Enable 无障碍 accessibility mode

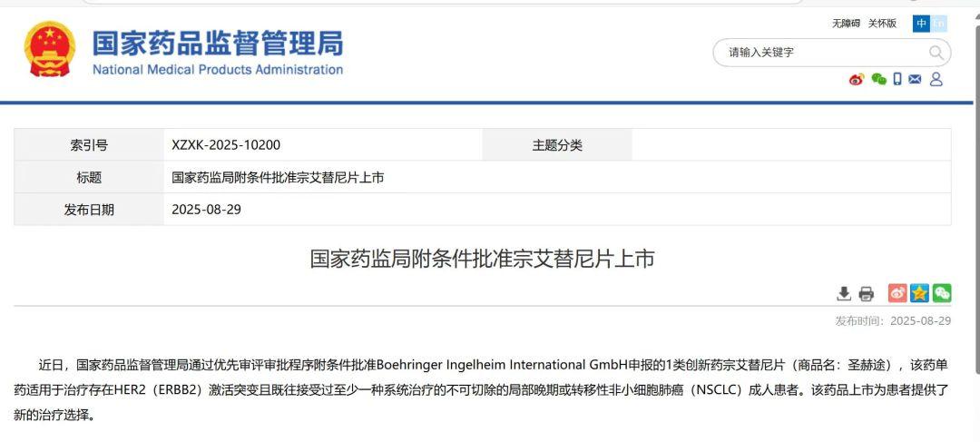click(x=846, y=24)
